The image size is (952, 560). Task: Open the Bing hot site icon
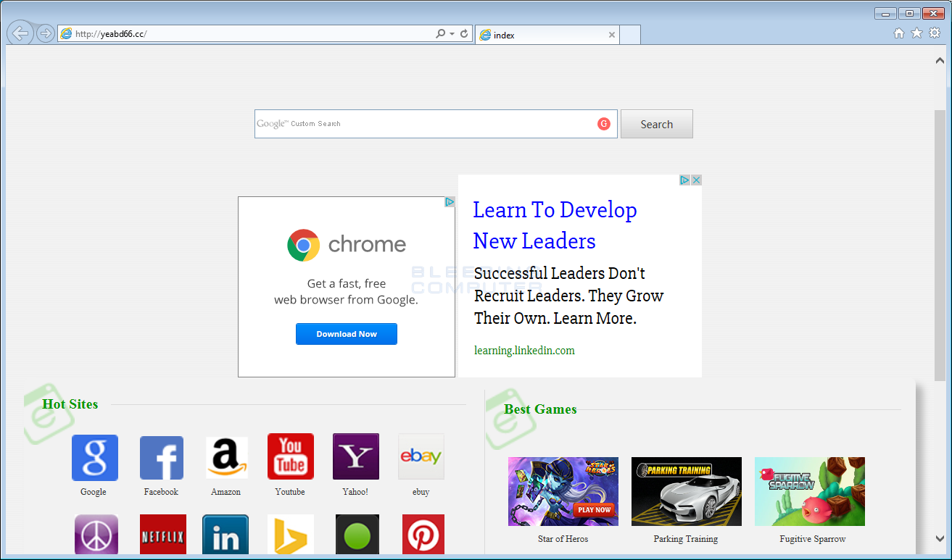pyautogui.click(x=291, y=535)
